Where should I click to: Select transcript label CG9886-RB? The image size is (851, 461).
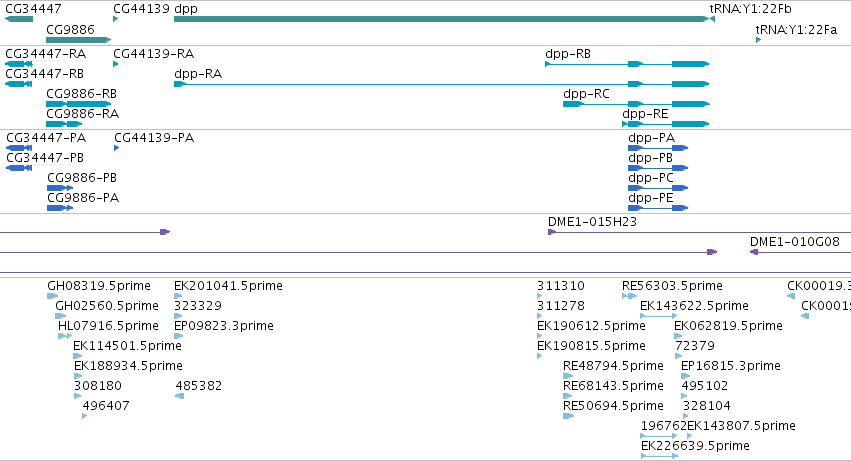(x=81, y=94)
